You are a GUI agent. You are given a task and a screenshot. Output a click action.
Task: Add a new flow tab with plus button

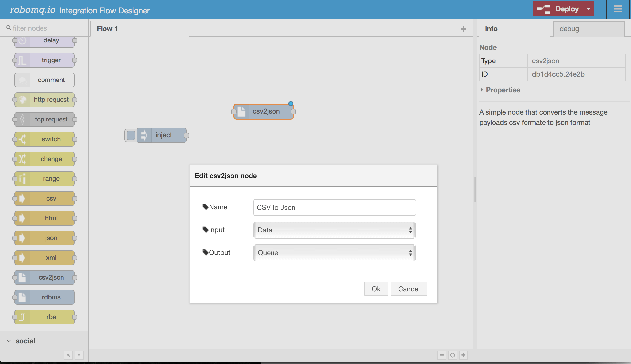tap(463, 29)
